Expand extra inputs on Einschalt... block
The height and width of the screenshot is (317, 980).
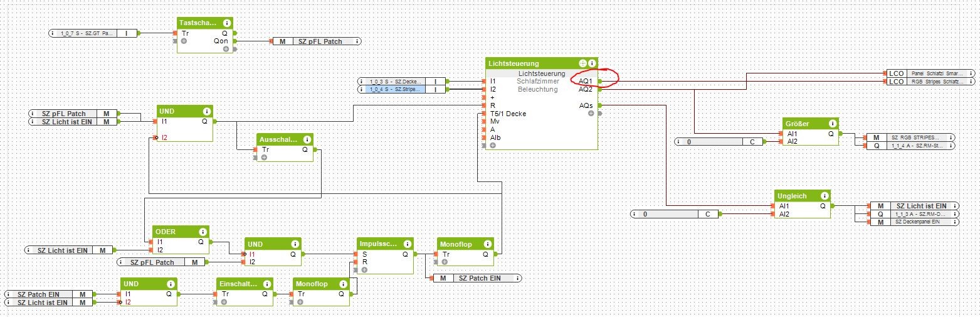coord(224,302)
